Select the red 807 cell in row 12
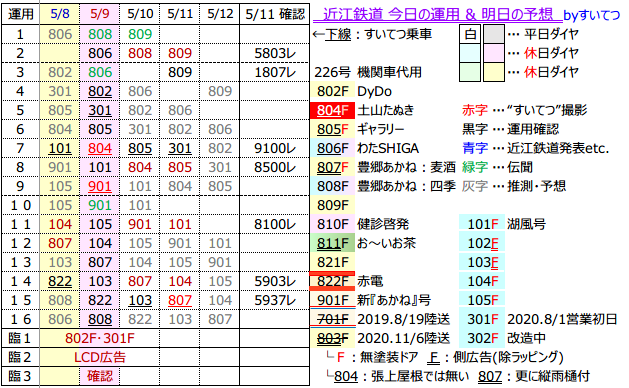The image size is (629, 388). [x=60, y=243]
